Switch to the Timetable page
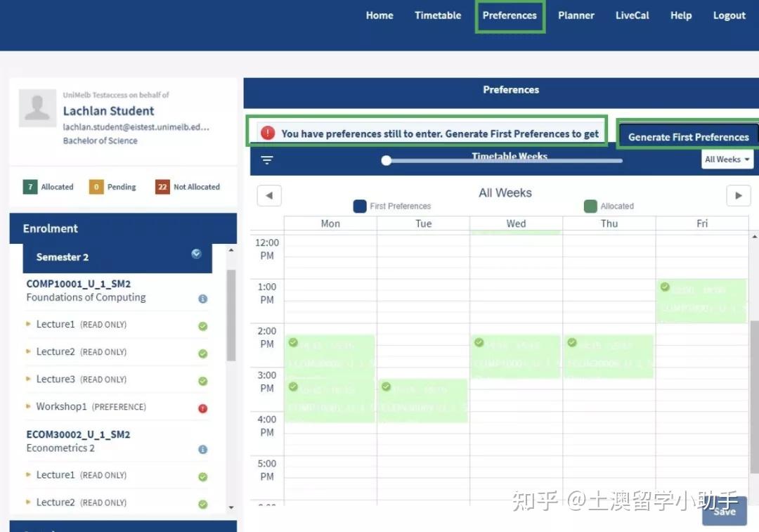Image resolution: width=759 pixels, height=532 pixels. click(x=437, y=15)
